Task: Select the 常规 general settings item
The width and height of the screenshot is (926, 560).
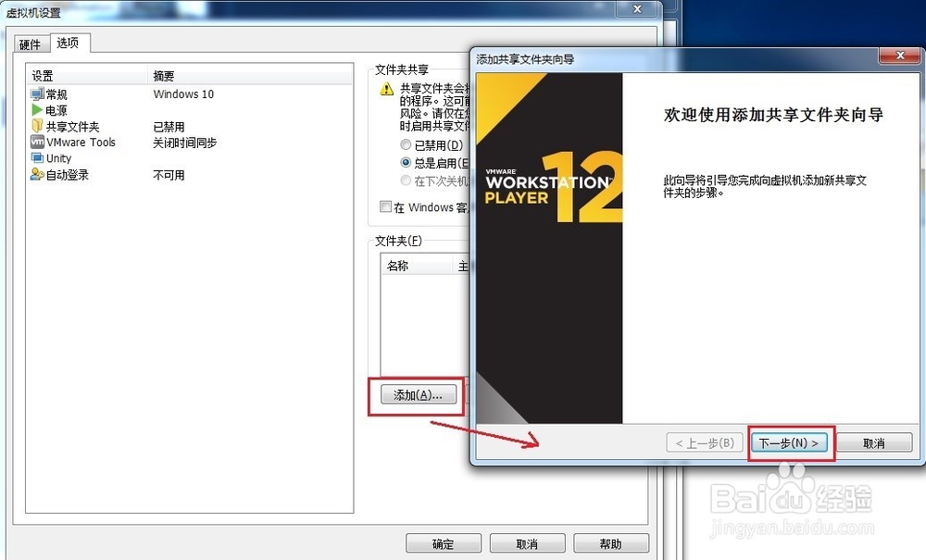Action: (x=51, y=93)
